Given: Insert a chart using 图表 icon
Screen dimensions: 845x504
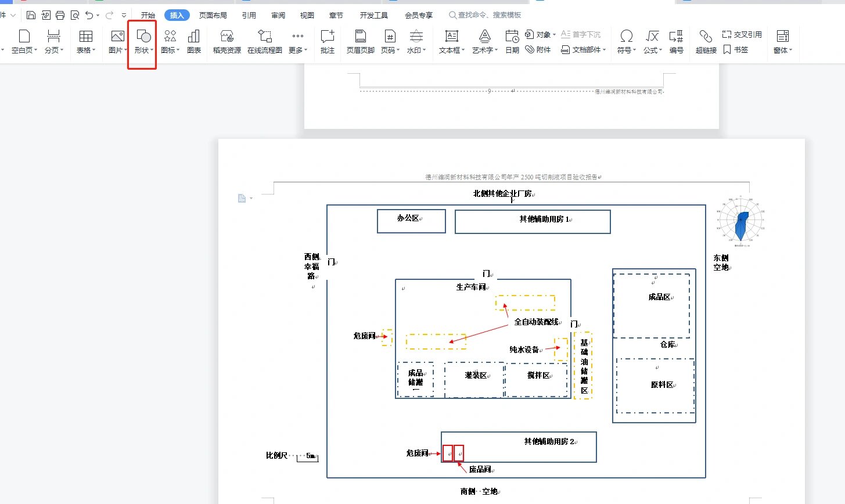Looking at the screenshot, I should tap(194, 41).
